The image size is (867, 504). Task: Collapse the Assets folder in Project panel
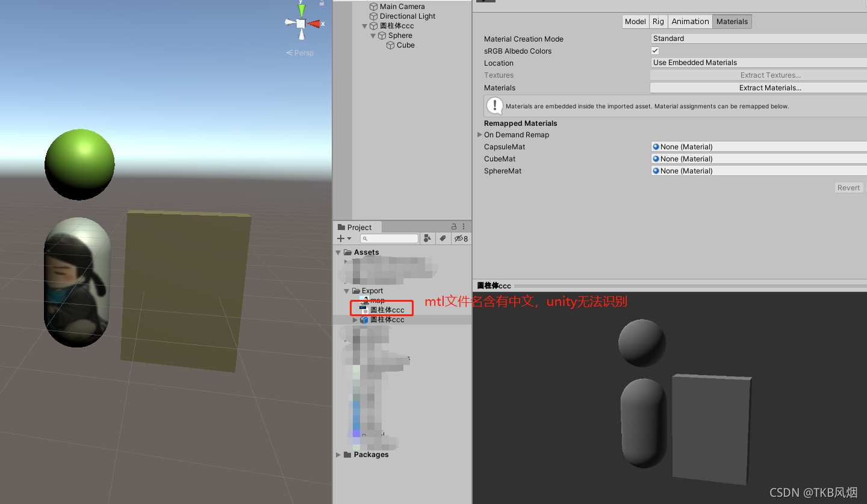pos(338,252)
